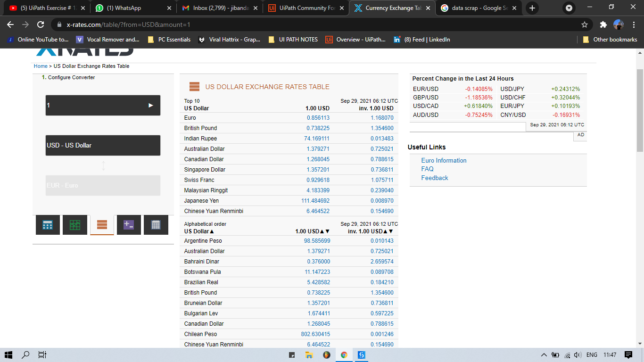Image resolution: width=644 pixels, height=362 pixels.
Task: Sort alphabetical table by US Dollar column
Action: tap(199, 231)
